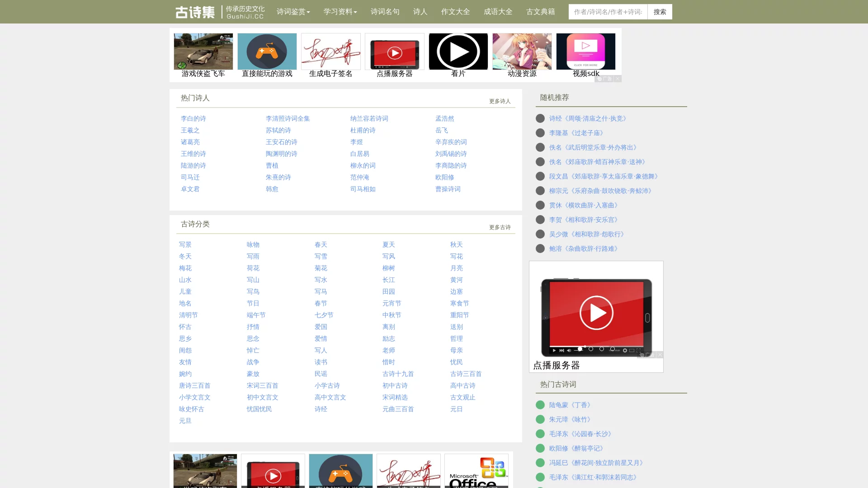This screenshot has width=868, height=488.
Task: Focus the poem search input field
Action: [608, 12]
